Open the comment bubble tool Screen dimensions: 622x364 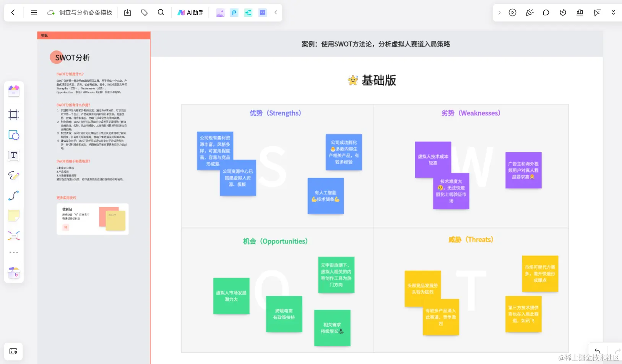(x=546, y=12)
